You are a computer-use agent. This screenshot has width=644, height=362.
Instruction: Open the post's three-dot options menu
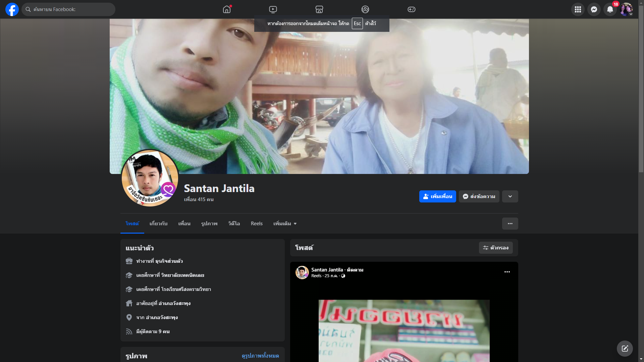507,272
